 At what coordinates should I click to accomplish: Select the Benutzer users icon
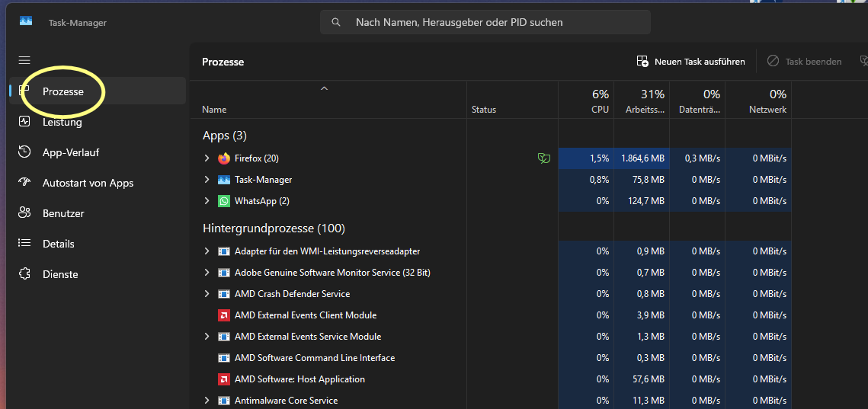click(x=24, y=213)
